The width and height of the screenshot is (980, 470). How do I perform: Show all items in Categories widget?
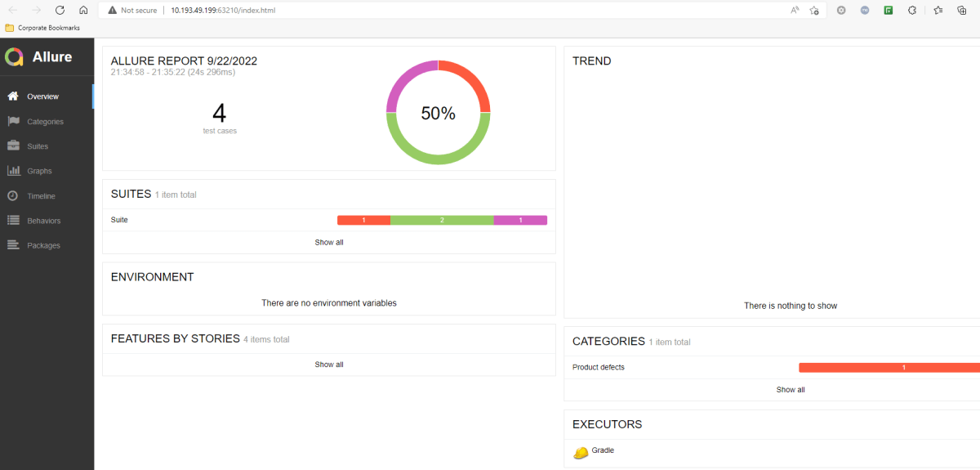click(790, 390)
